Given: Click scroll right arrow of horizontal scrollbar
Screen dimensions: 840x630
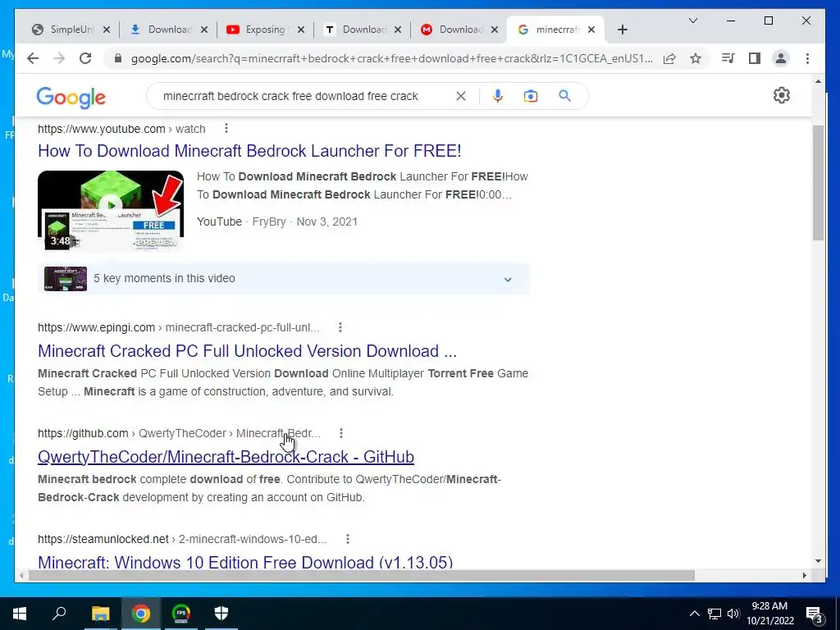Looking at the screenshot, I should tap(804, 575).
